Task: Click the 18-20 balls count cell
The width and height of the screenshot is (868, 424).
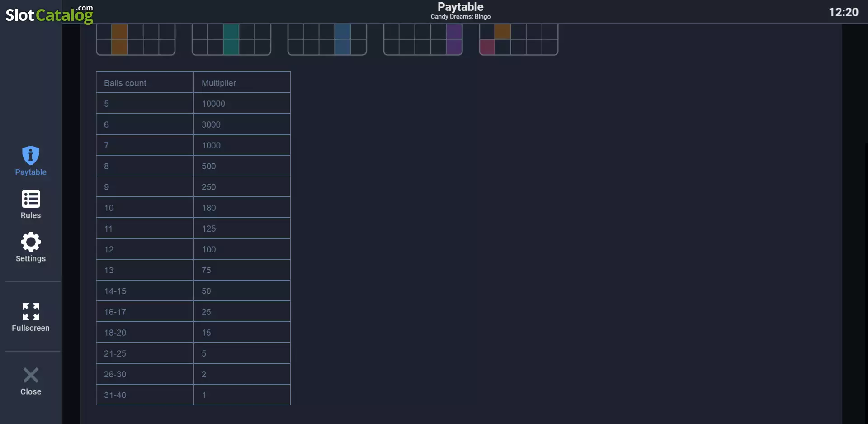Action: coord(145,333)
